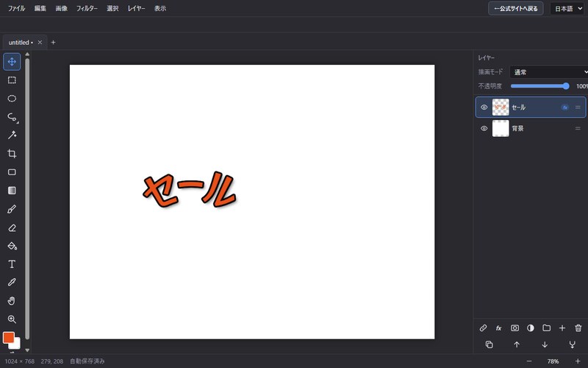Screen dimensions: 588x368
Task: Select the Eyedropper tool
Action: (12, 283)
